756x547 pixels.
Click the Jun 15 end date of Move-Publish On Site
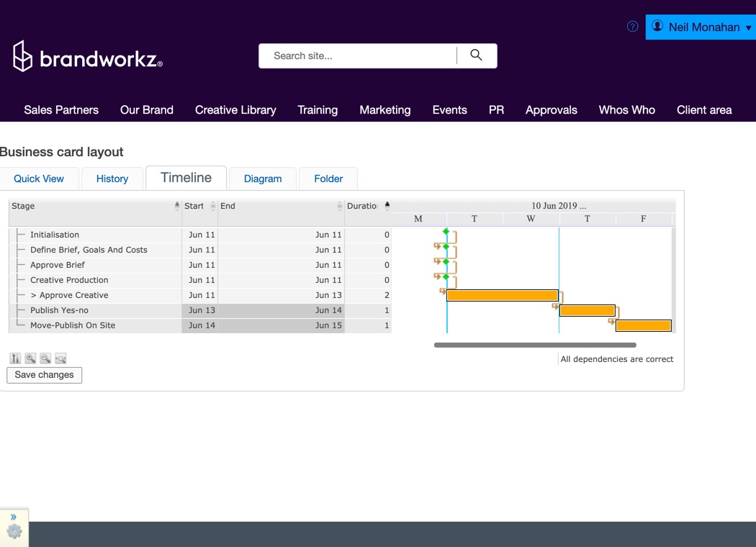point(328,325)
